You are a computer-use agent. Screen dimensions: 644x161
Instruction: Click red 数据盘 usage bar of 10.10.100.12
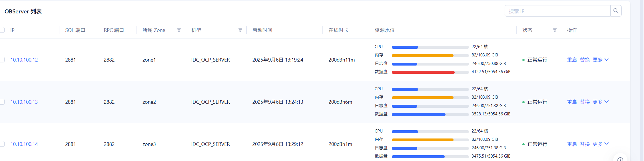click(x=423, y=72)
